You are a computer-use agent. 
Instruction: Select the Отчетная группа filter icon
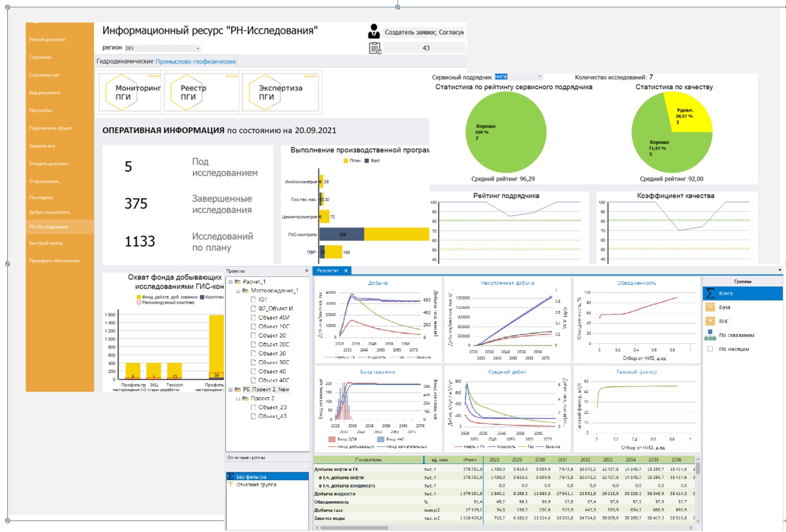[x=231, y=484]
